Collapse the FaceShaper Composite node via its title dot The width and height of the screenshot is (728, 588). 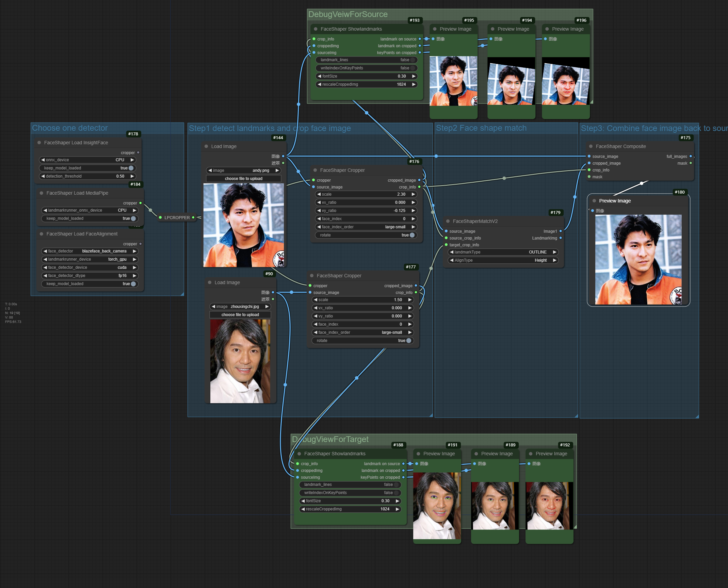pyautogui.click(x=591, y=146)
